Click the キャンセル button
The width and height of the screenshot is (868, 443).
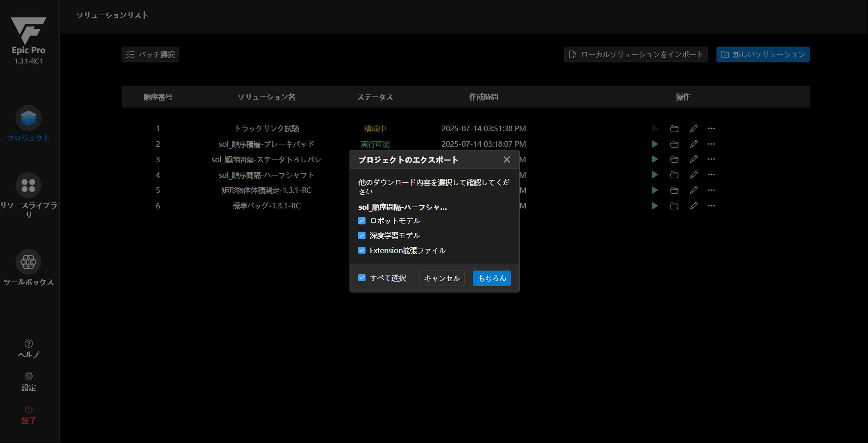(442, 278)
